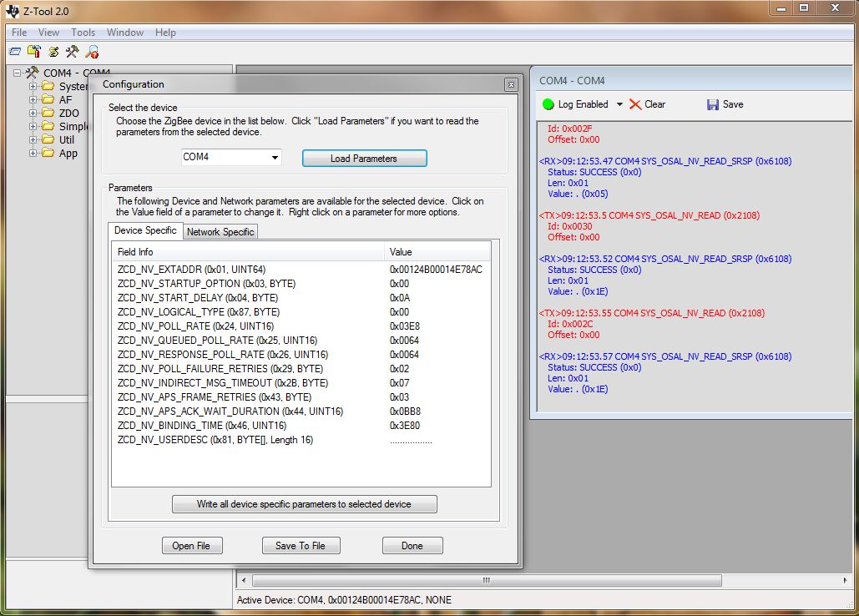Viewport: 859px width, 616px height.
Task: Expand the System tree node
Action: [33, 86]
